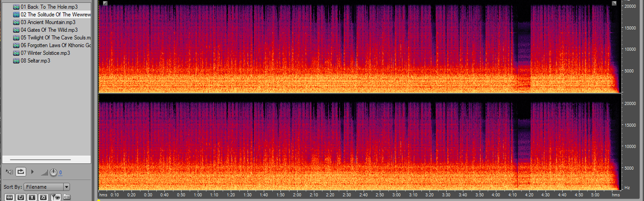
Task: Select 08 Seltar.mp3 file
Action: 35,60
